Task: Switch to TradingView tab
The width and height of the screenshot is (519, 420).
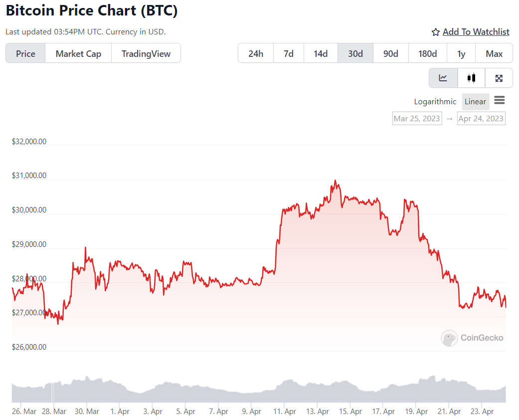Action: [146, 53]
